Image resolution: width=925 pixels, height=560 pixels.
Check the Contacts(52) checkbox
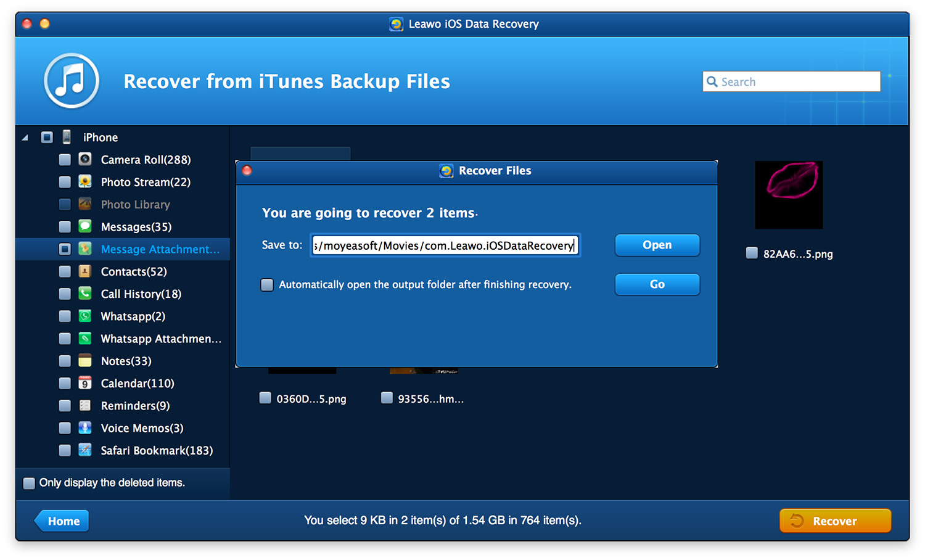(x=65, y=271)
